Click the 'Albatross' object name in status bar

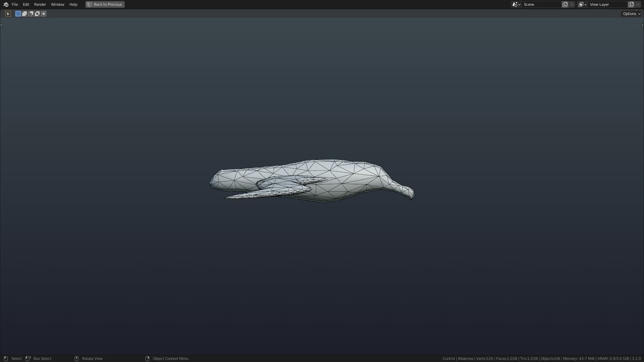coord(465,359)
